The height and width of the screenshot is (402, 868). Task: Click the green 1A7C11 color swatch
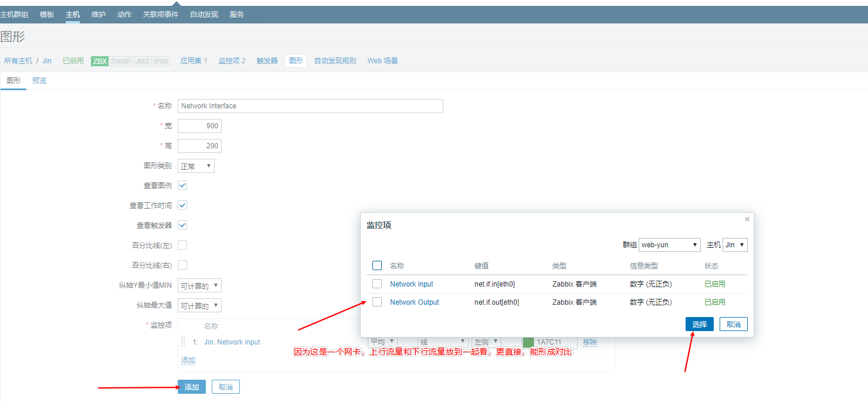pyautogui.click(x=528, y=342)
